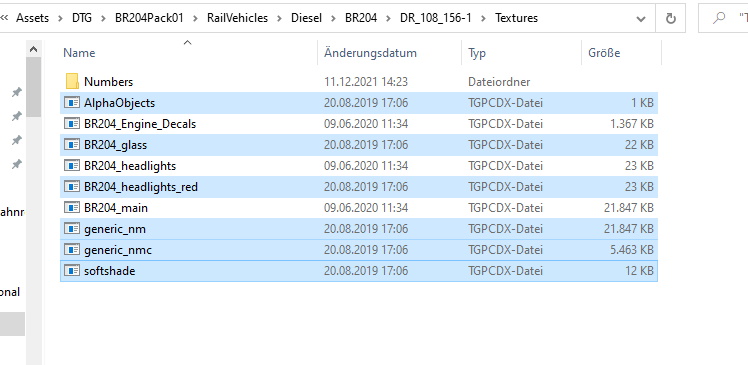The width and height of the screenshot is (748, 365).
Task: Navigate to DR_108_156-1 in the breadcrumb
Action: click(x=436, y=18)
